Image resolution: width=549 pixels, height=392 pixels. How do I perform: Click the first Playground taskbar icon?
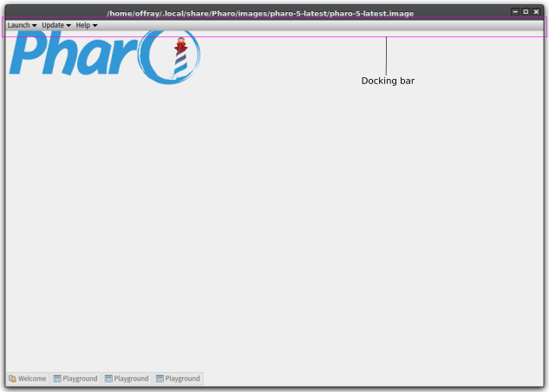click(57, 379)
